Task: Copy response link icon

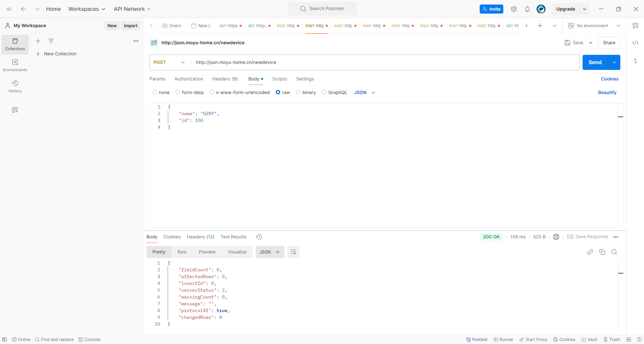Action: pyautogui.click(x=590, y=252)
